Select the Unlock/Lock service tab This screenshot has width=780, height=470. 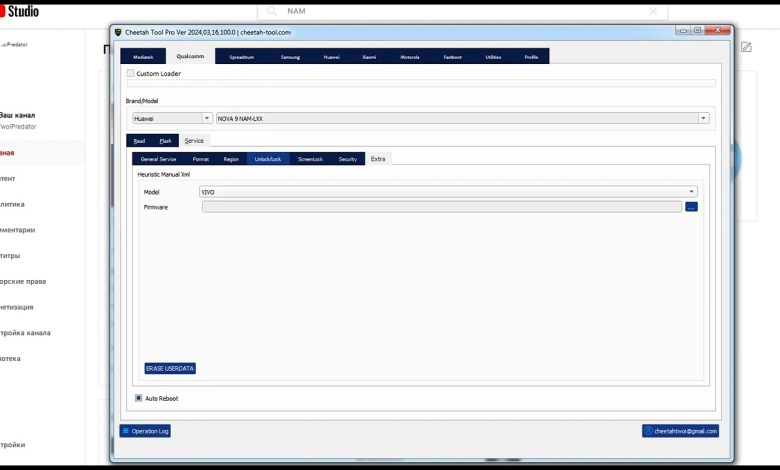coord(268,159)
